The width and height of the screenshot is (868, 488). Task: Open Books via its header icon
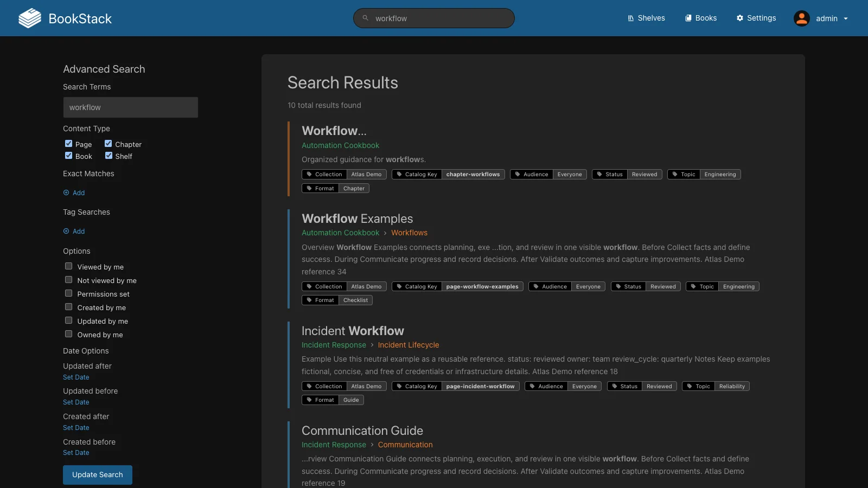(x=688, y=18)
